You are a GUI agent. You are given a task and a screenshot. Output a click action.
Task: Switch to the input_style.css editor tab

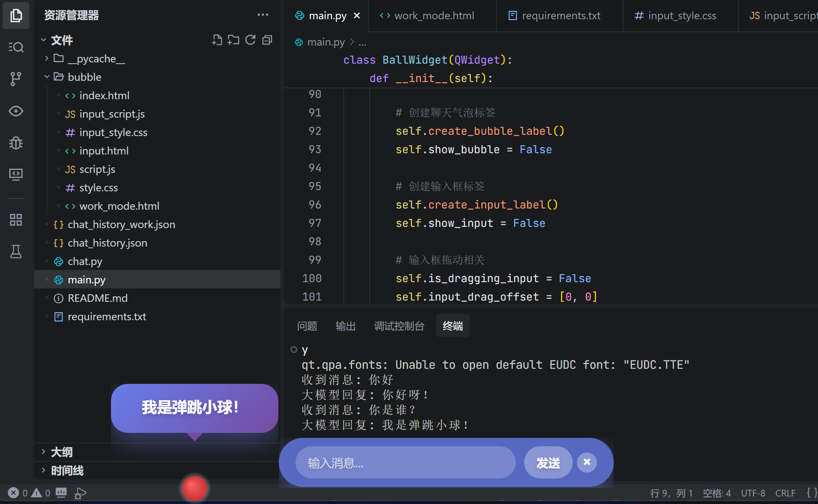click(x=681, y=15)
